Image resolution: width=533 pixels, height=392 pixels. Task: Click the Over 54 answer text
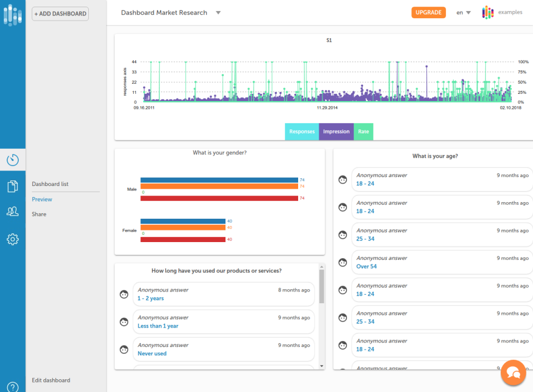366,266
